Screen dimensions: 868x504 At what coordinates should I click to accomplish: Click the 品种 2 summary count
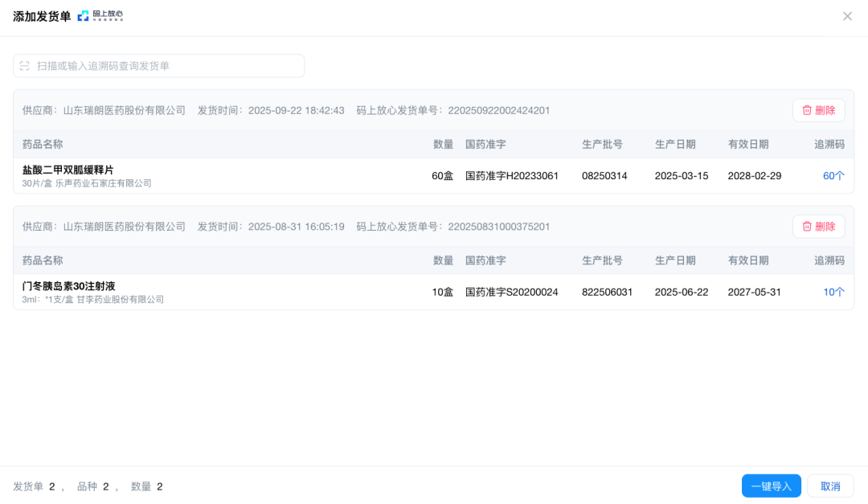point(93,486)
